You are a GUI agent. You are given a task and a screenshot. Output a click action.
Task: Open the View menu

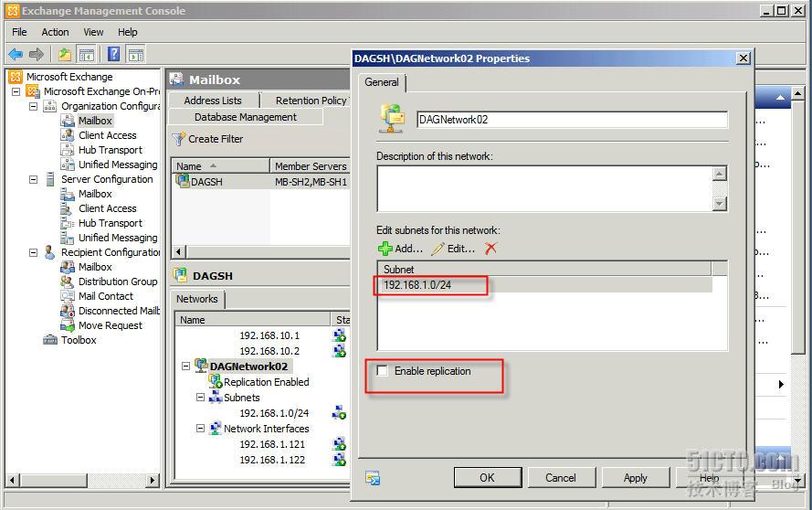93,32
